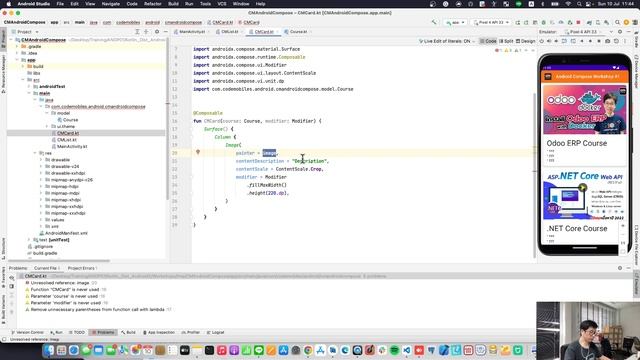The height and width of the screenshot is (360, 640).
Task: Tap the .NET Core course image in emulator
Action: click(x=584, y=195)
